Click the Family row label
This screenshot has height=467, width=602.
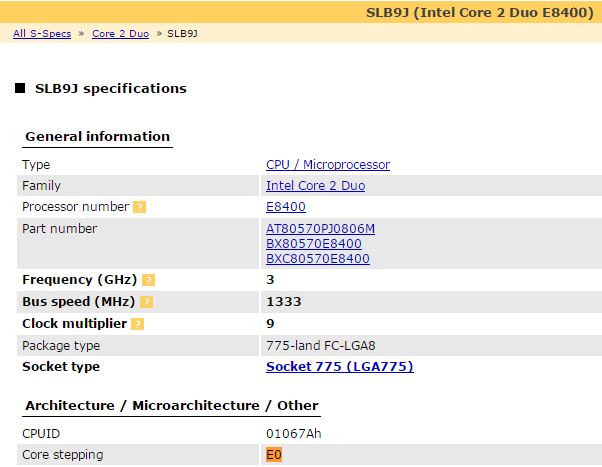click(x=41, y=186)
